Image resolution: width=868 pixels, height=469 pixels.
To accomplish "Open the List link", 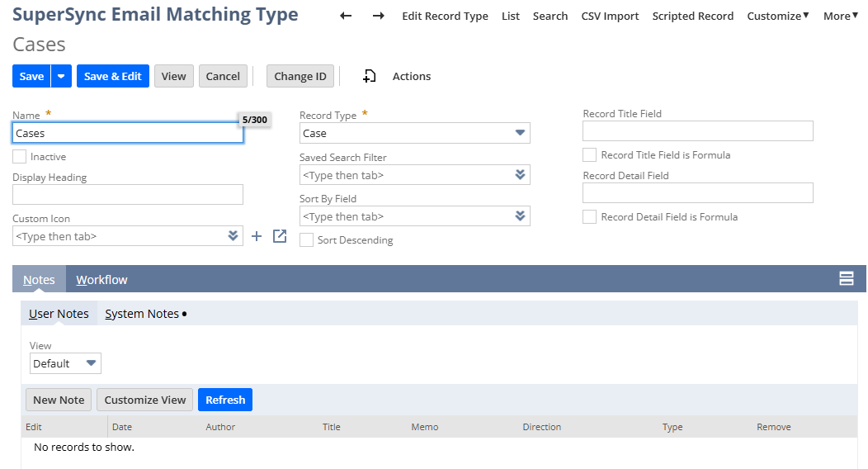I will (511, 16).
